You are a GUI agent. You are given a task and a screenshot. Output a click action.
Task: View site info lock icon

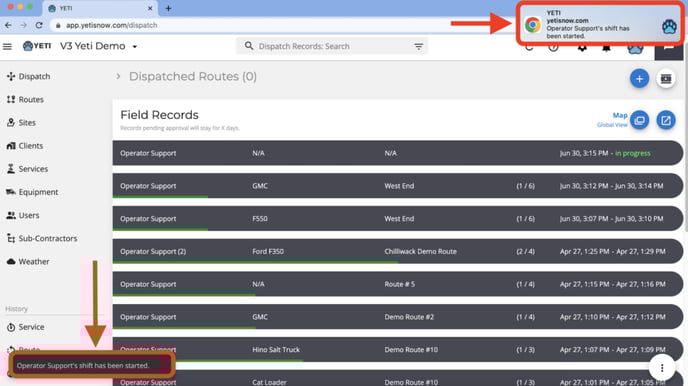pos(58,25)
